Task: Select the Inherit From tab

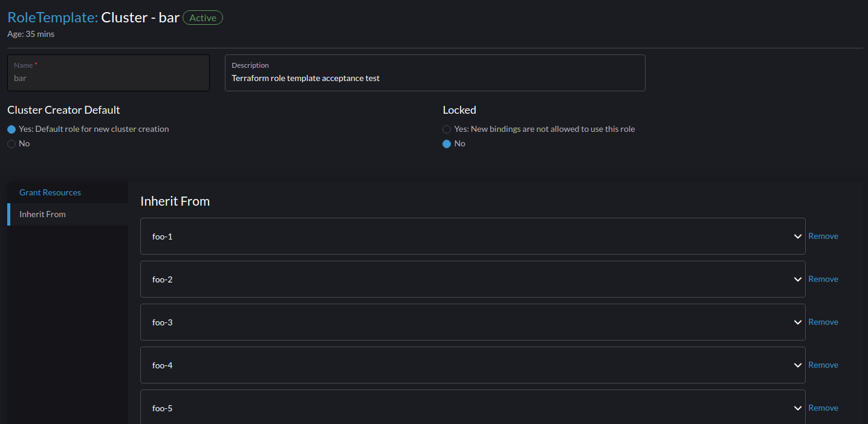Action: click(42, 214)
